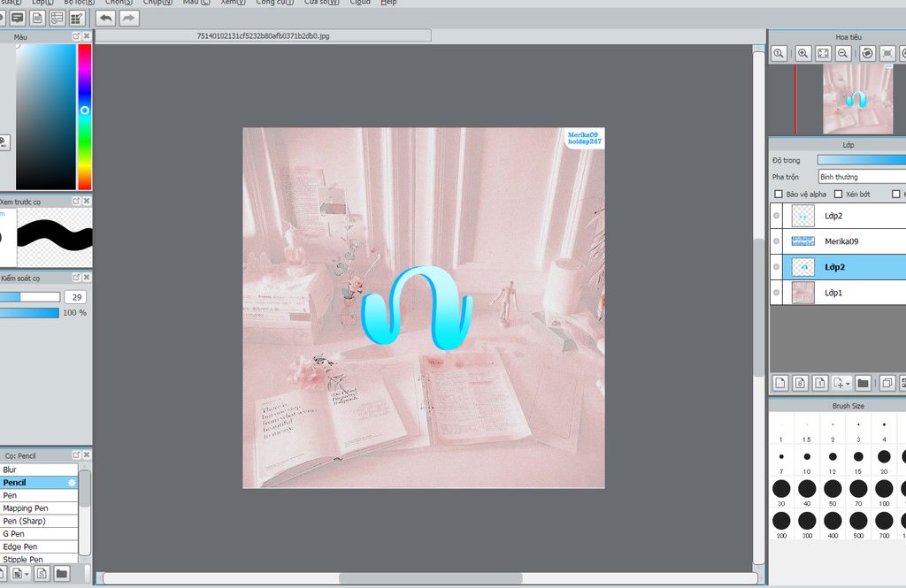Screen dimensions: 906x588
Task: Enable the Xén bớt checkbox
Action: [x=839, y=194]
